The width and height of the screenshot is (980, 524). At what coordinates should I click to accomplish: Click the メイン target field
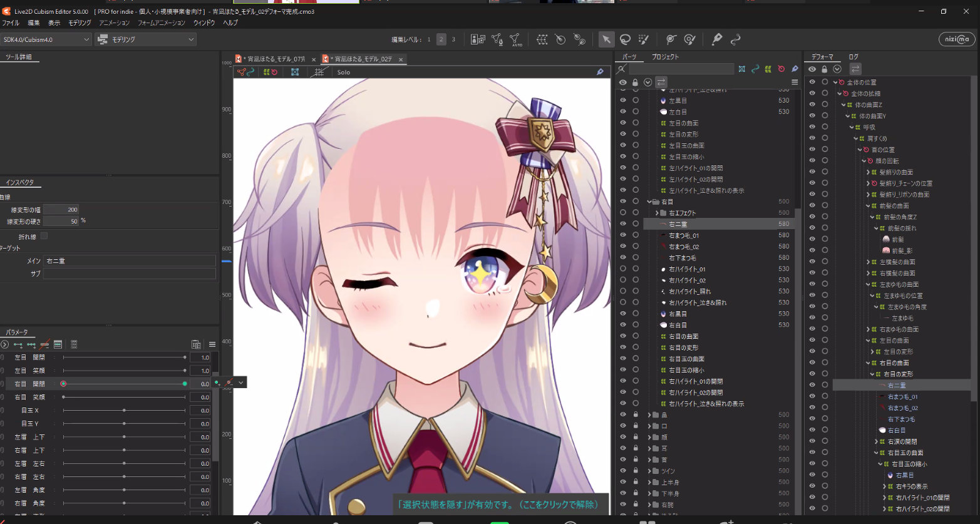[x=129, y=260]
